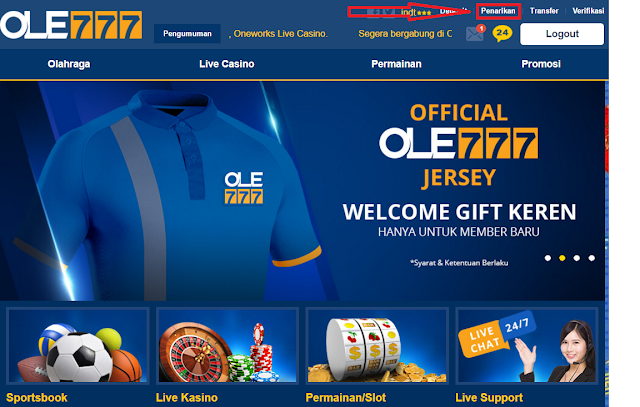Image resolution: width=640 pixels, height=407 pixels.
Task: Click the Pengumuman announcement button
Action: pyautogui.click(x=187, y=33)
